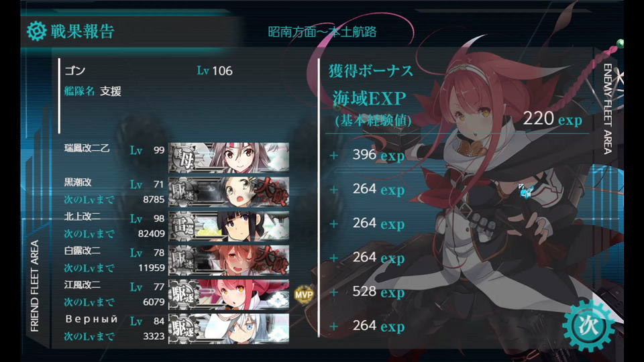This screenshot has width=644, height=362.
Task: Click 駆逐 emblem on Верный banner
Action: click(x=184, y=328)
